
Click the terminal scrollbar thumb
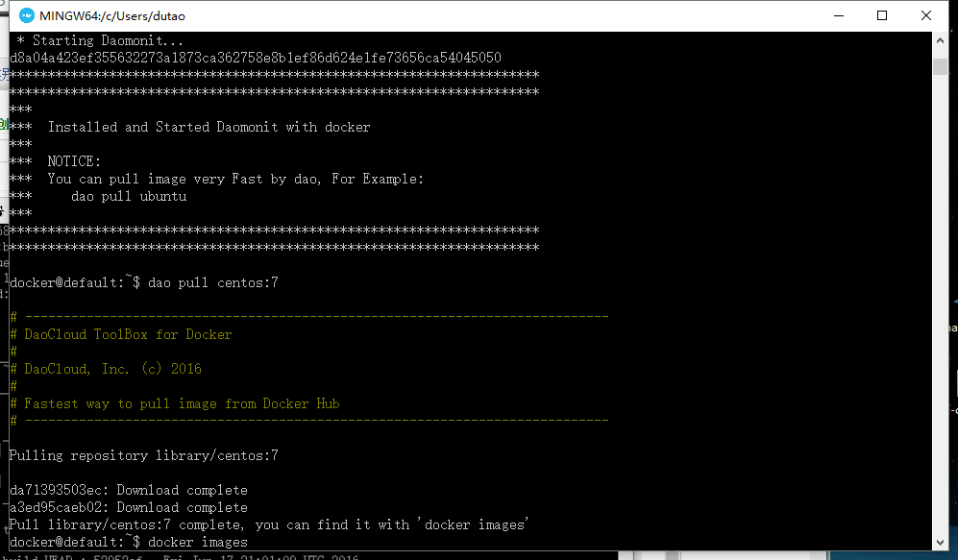(x=941, y=64)
